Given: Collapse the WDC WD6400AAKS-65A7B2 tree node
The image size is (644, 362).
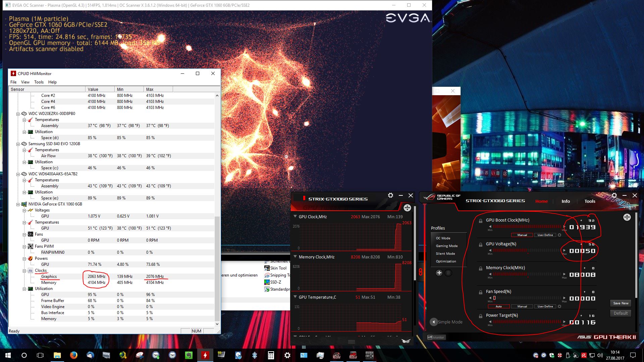Looking at the screenshot, I should pos(18,174).
